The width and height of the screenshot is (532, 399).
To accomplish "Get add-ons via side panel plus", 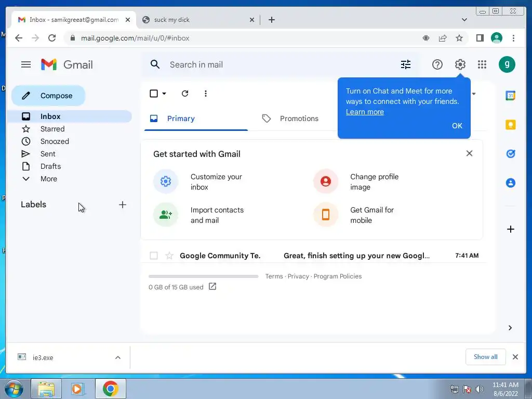I will 511,229.
